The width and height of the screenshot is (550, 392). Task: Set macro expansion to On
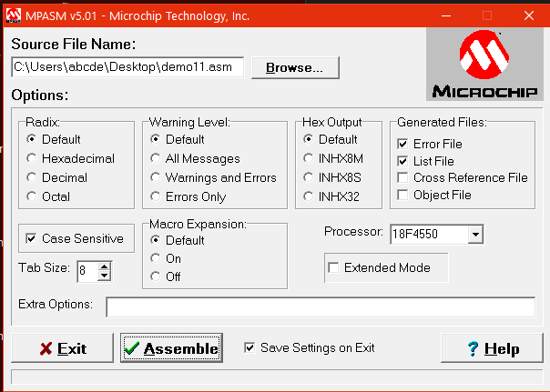[156, 258]
